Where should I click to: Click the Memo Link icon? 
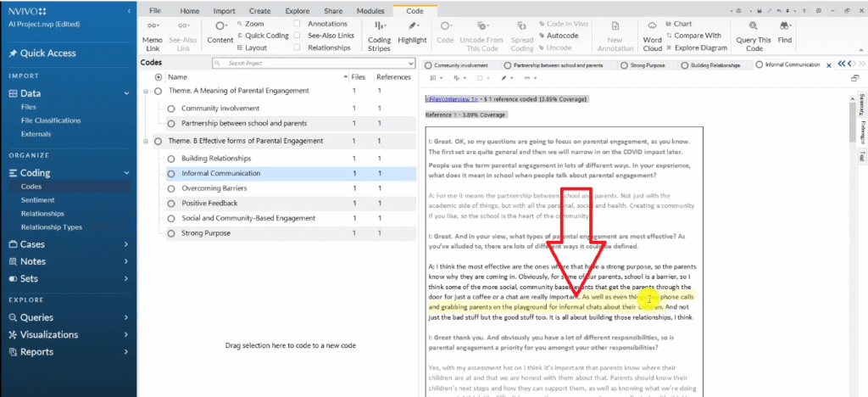pyautogui.click(x=152, y=28)
